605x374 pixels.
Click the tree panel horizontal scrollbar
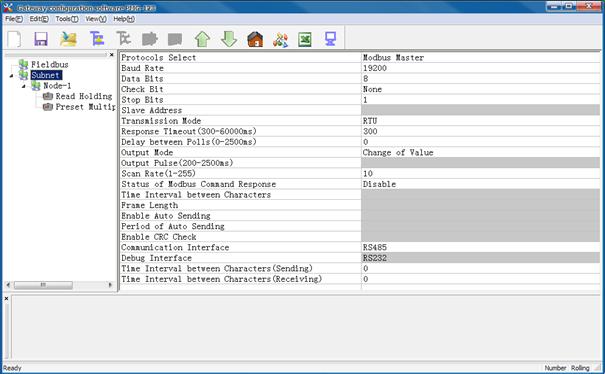pyautogui.click(x=59, y=285)
